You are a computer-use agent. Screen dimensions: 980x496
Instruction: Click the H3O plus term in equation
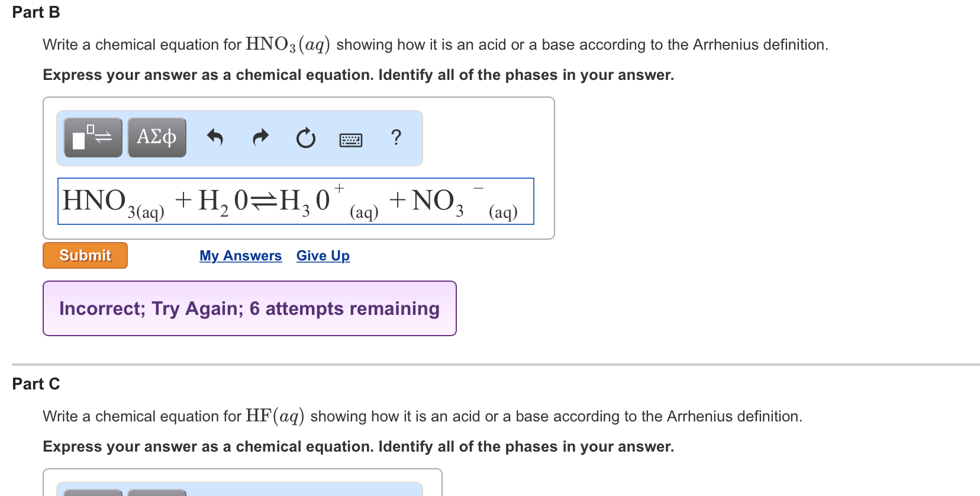tap(328, 202)
